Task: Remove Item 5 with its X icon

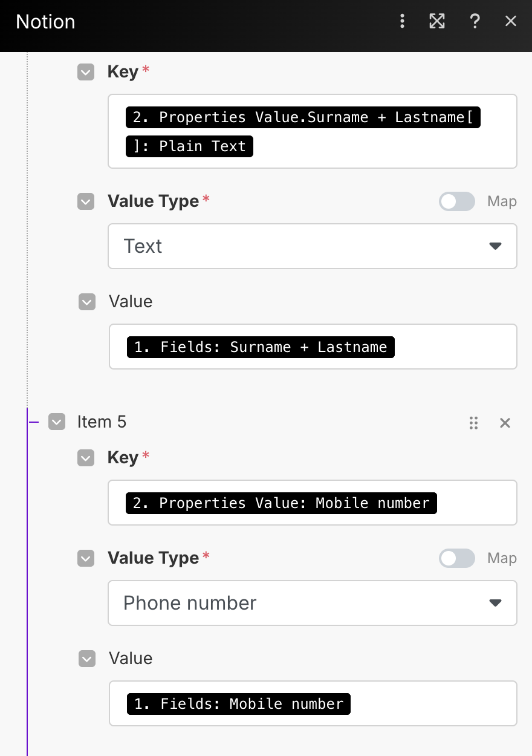Action: pos(505,423)
